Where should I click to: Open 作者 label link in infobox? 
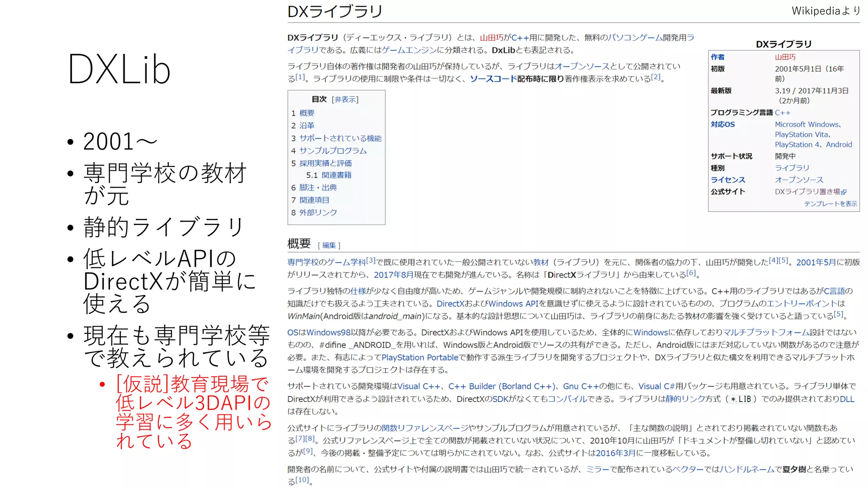[718, 57]
